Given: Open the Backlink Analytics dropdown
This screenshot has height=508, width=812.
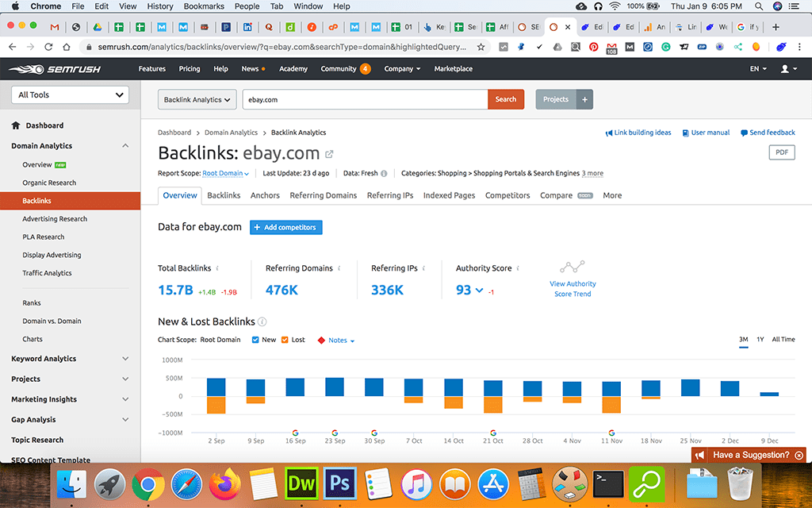Looking at the screenshot, I should coord(197,99).
